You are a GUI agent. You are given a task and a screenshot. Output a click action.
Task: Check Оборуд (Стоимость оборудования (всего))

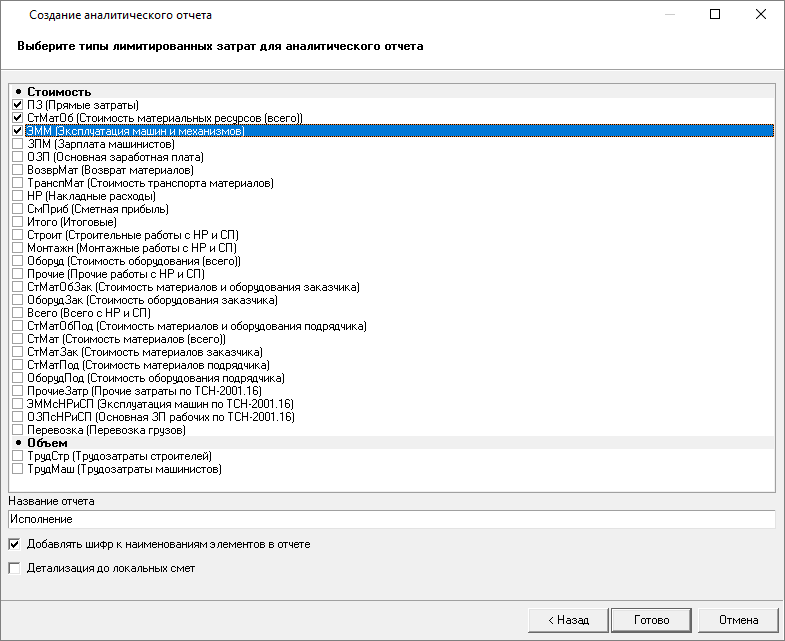coord(17,261)
